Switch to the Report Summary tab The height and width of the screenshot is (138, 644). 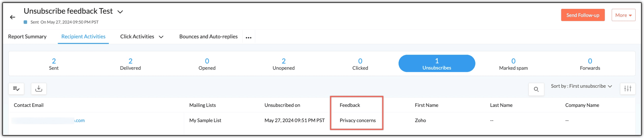point(27,36)
